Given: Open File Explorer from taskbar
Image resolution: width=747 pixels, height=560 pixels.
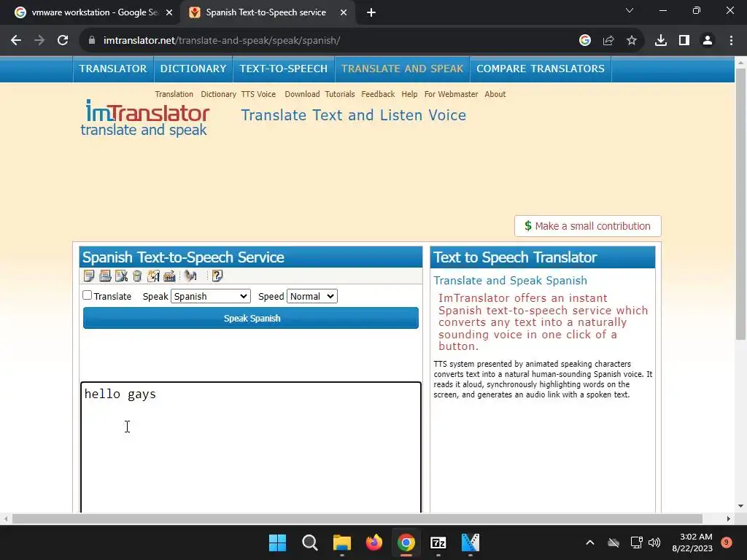Looking at the screenshot, I should 342,542.
